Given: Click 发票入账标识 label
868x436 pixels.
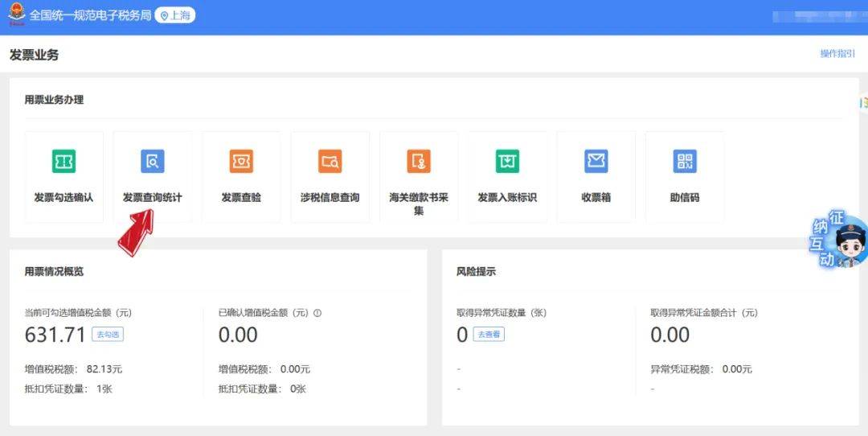Looking at the screenshot, I should coord(508,197).
